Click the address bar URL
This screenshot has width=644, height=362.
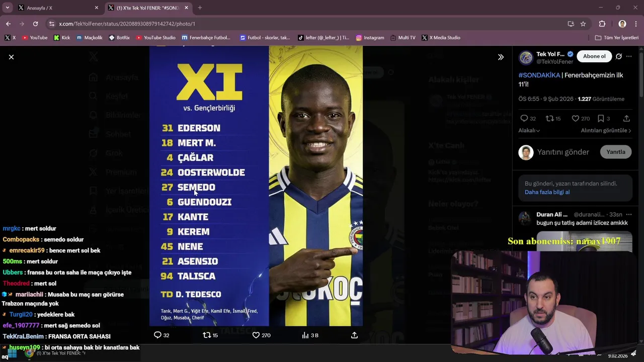(x=127, y=24)
